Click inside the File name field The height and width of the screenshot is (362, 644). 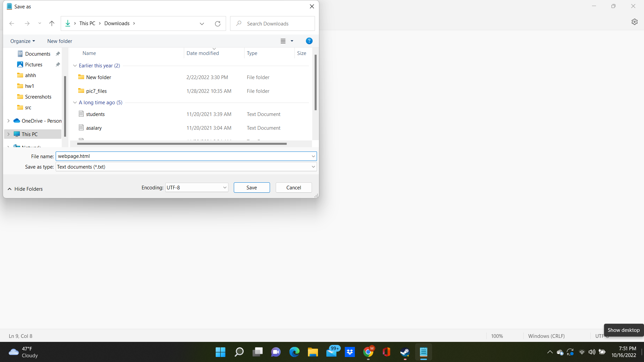coord(184,156)
